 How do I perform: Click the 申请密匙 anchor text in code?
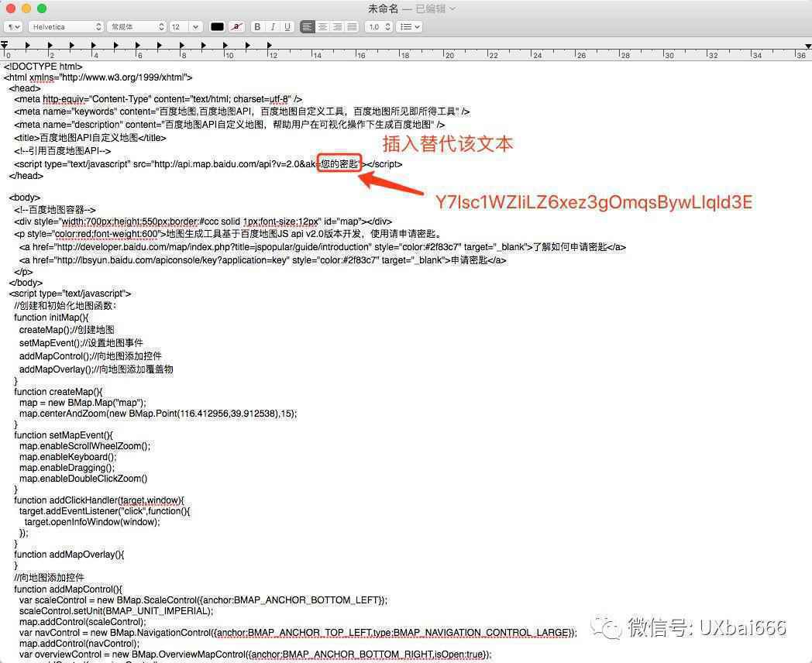470,259
